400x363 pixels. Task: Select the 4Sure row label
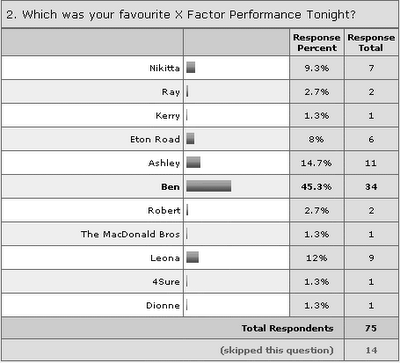166,282
